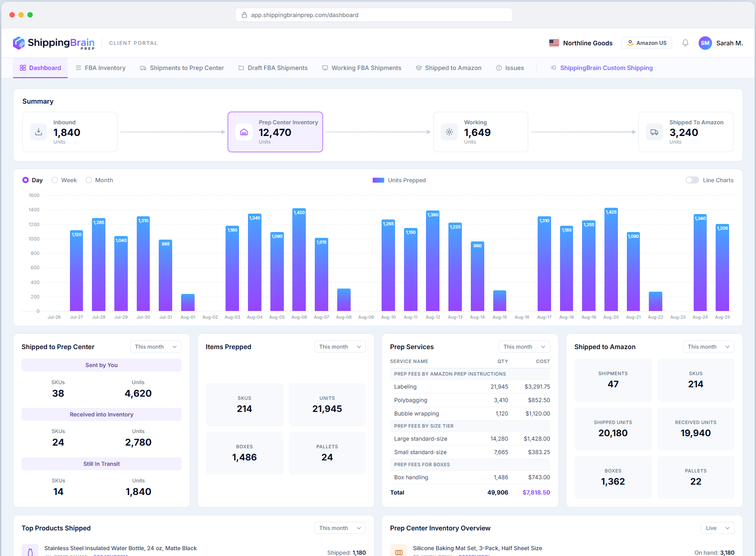
Task: Click the Shipped To Amazon truck icon
Action: pos(655,132)
